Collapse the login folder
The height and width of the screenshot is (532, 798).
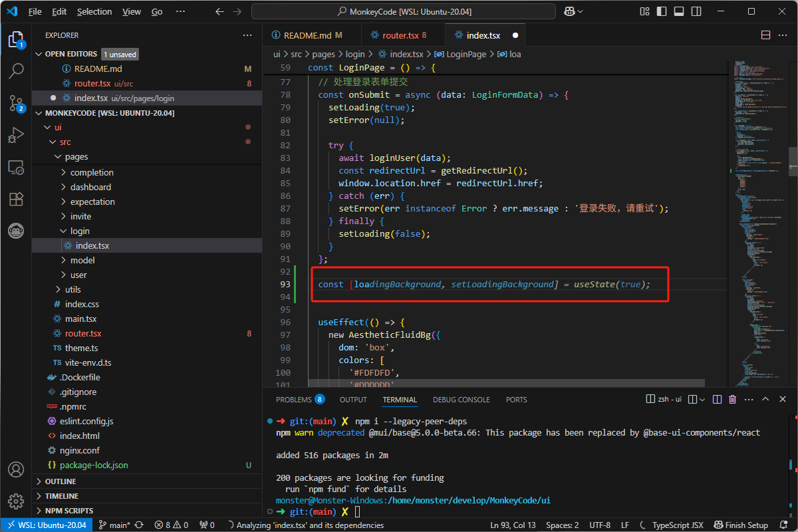point(80,231)
